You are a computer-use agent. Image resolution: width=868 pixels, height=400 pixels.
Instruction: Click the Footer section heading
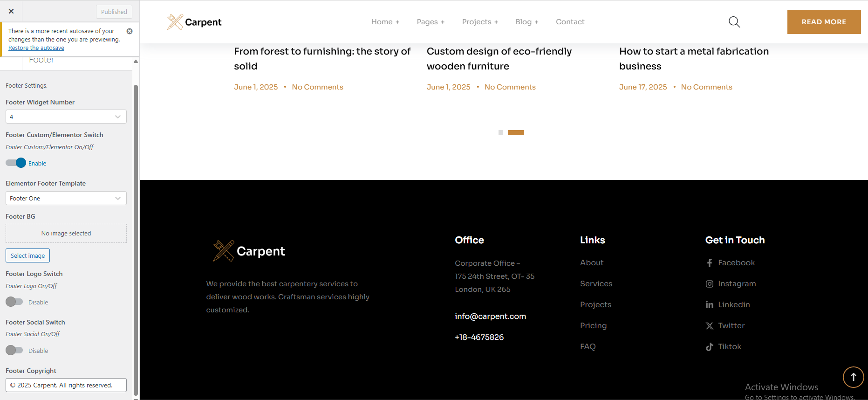(41, 60)
